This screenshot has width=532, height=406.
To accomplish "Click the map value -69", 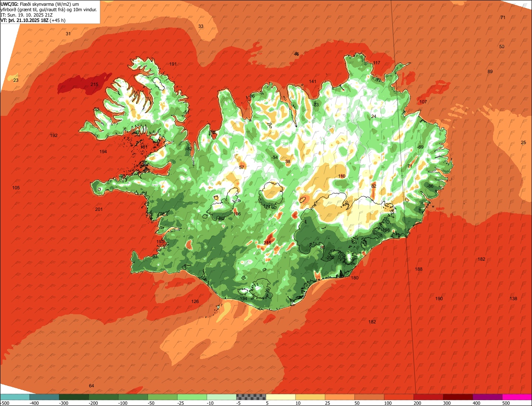I will point(420,147).
